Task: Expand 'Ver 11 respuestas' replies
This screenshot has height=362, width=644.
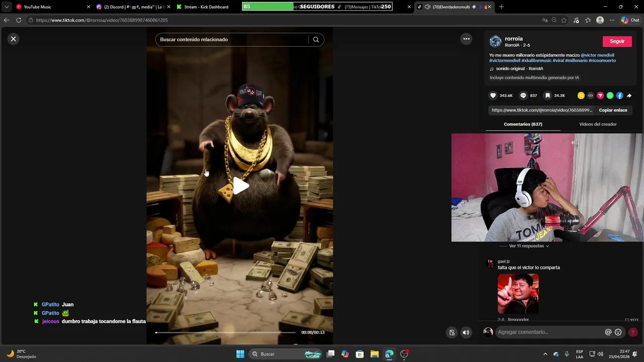Action: (x=529, y=246)
